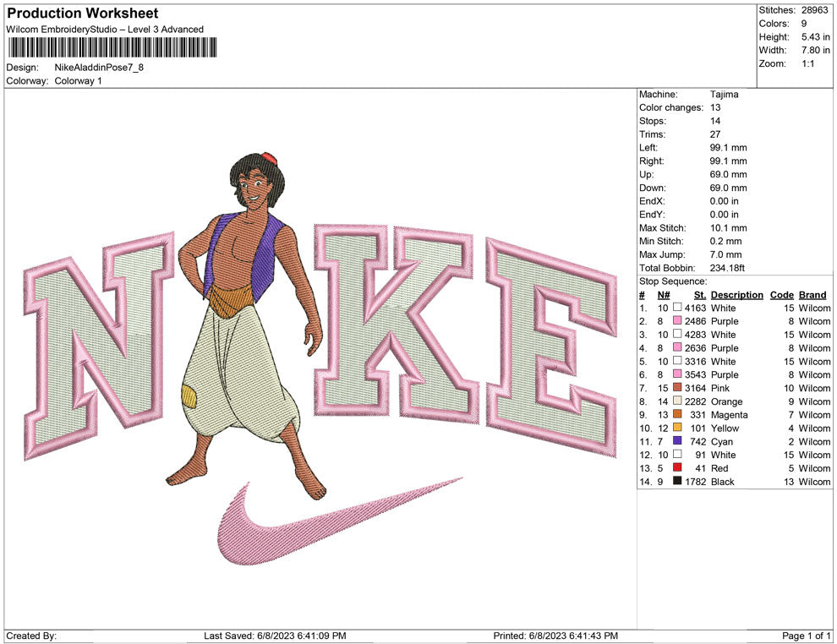
Task: Click the EndY label
Action: pyautogui.click(x=652, y=215)
